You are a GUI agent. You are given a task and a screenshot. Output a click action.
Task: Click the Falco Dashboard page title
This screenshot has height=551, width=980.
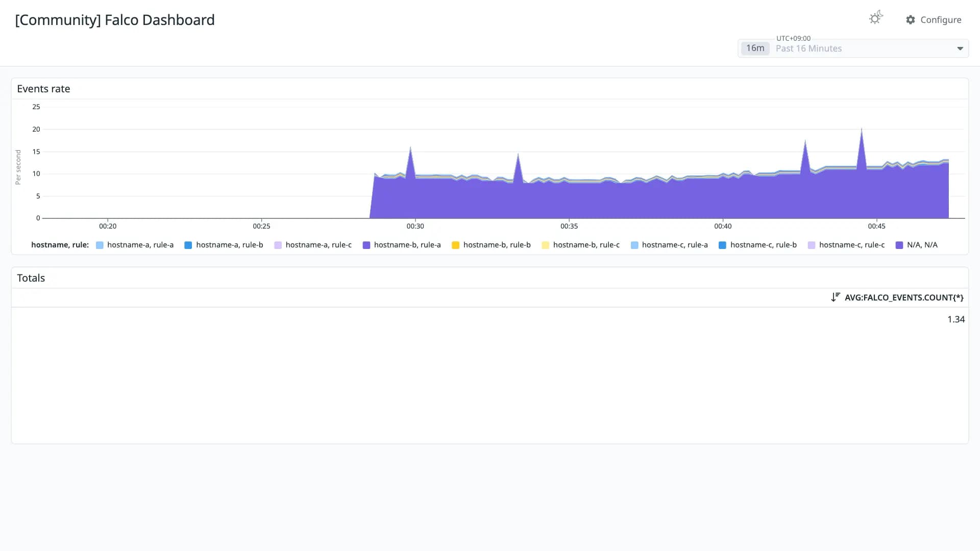[115, 20]
